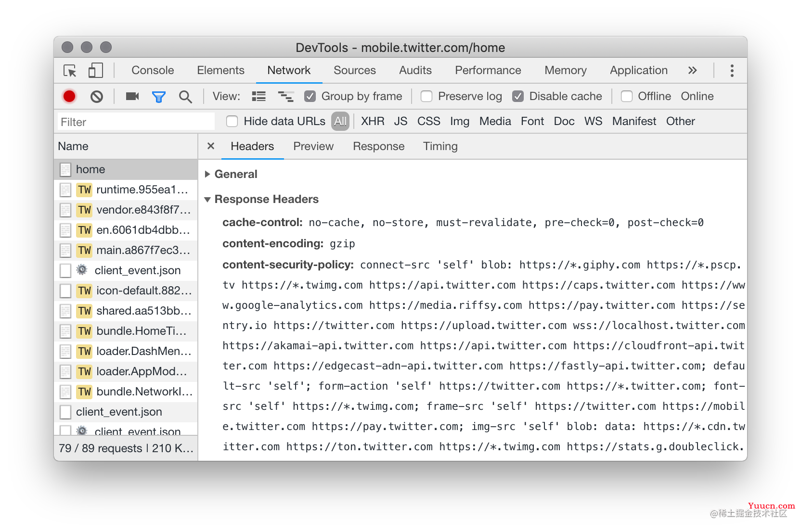Filter requests by Font type
This screenshot has height=532, width=801.
[532, 121]
